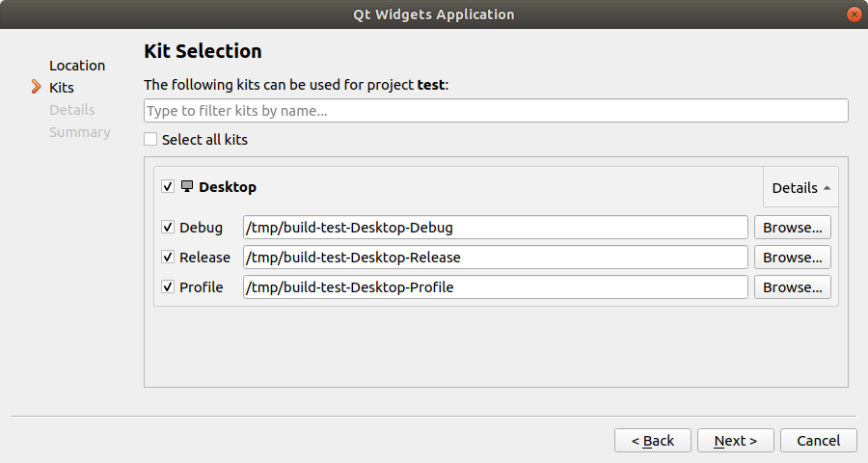Screen dimensions: 868x463
Task: Click the Summary step in sidebar
Action: (x=80, y=132)
